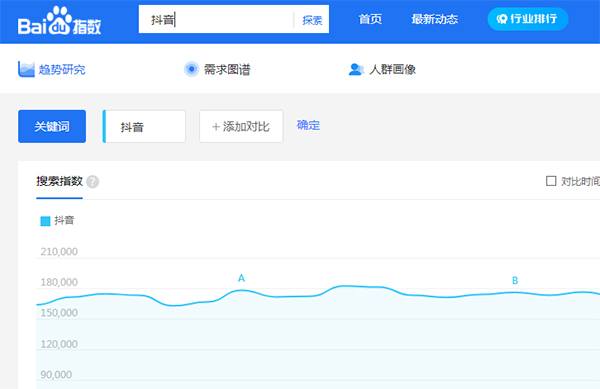Select the 抖音 keyword box
The image size is (600, 389).
point(144,126)
